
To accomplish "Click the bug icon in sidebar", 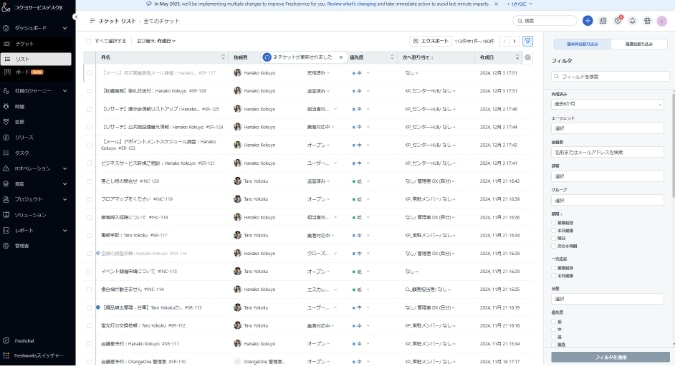I will (x=6, y=106).
